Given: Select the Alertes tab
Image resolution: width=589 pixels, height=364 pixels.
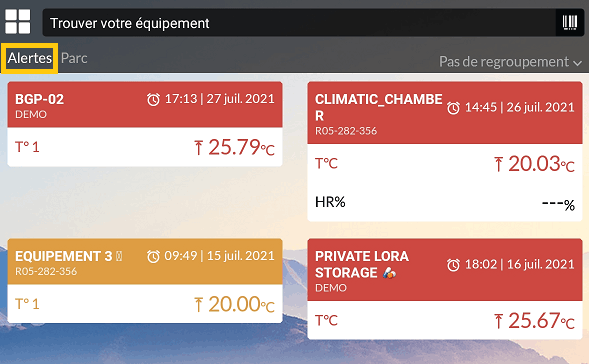Looking at the screenshot, I should point(30,58).
